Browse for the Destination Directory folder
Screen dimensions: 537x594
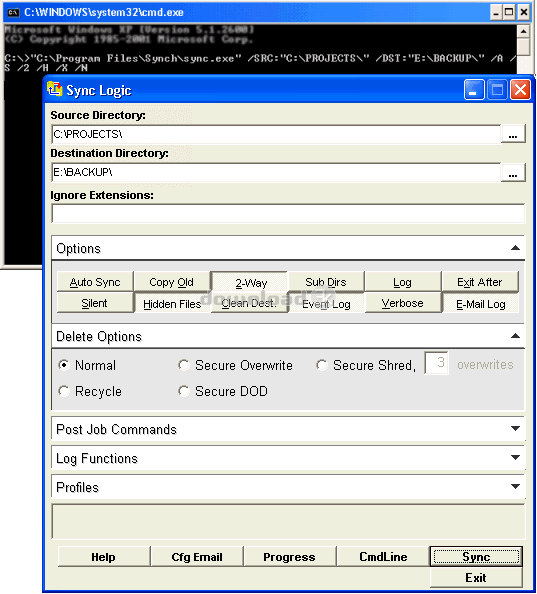coord(513,172)
